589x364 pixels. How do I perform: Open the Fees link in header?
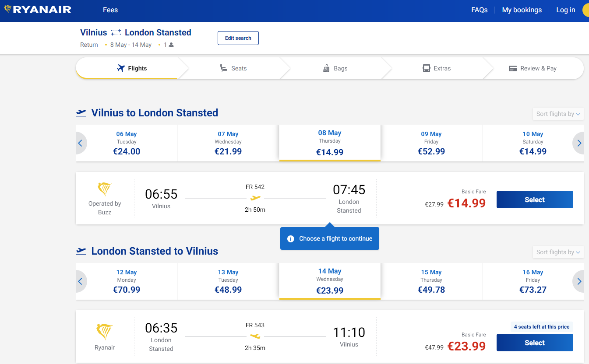110,10
